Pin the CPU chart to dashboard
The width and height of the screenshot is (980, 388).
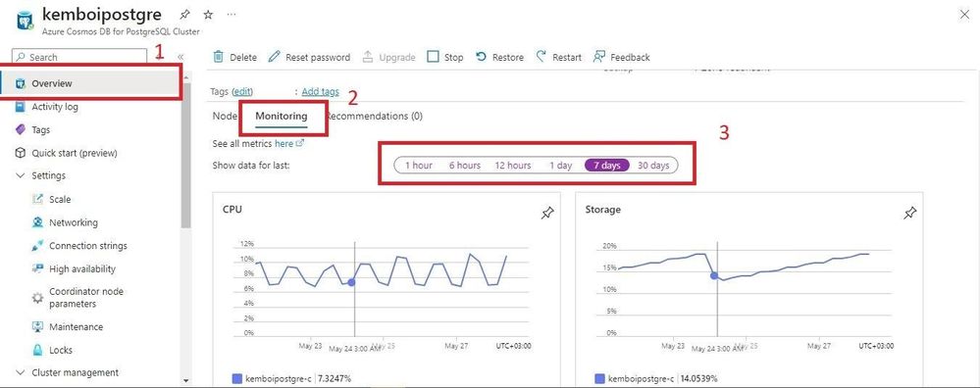click(547, 214)
